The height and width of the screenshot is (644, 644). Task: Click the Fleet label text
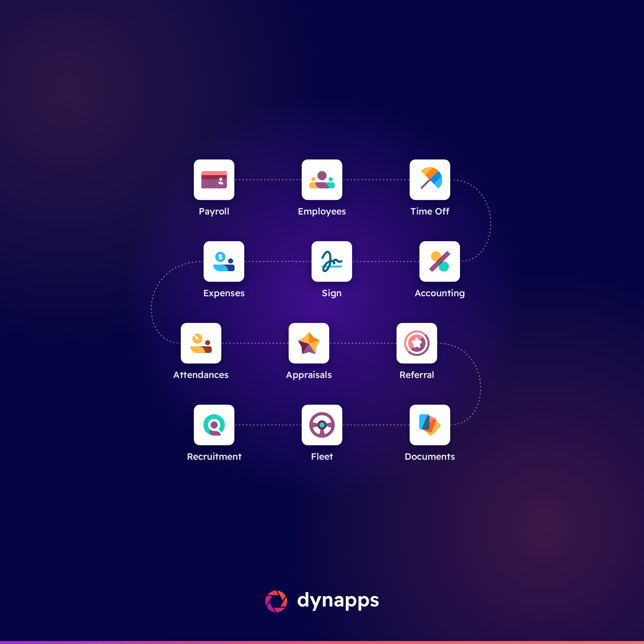322,456
